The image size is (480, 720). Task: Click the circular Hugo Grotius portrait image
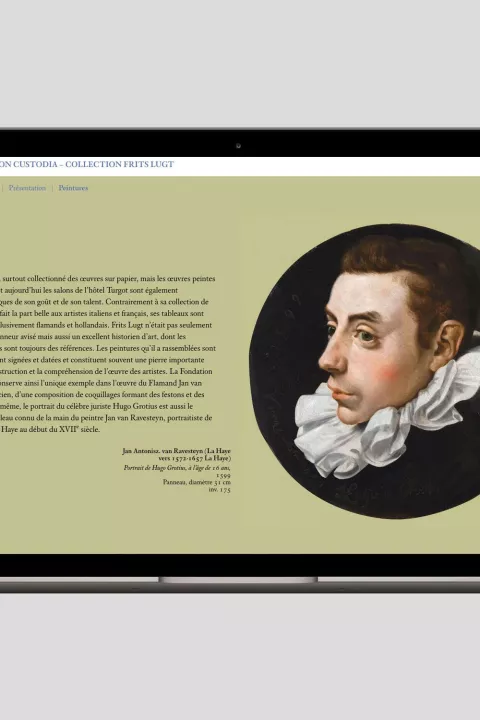coord(365,371)
